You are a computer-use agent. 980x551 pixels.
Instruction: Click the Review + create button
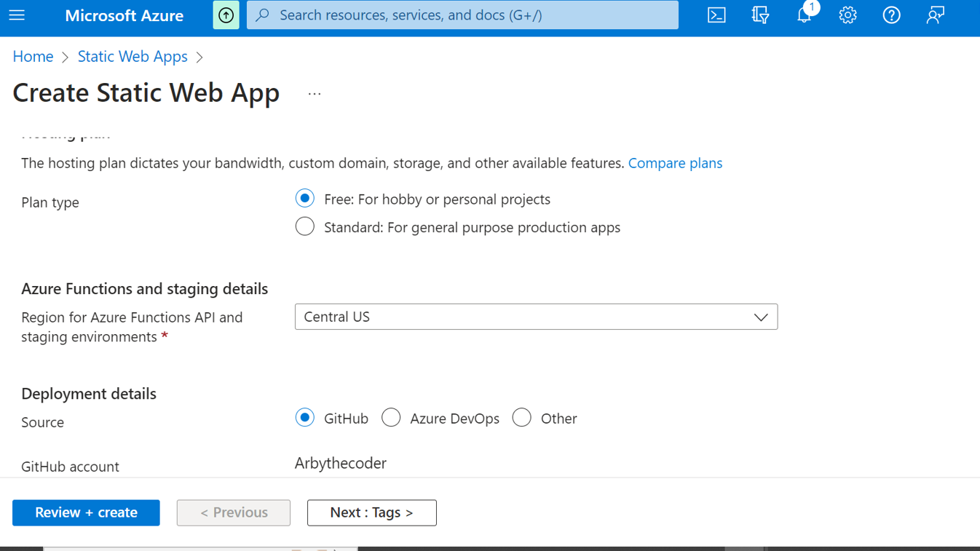[86, 512]
